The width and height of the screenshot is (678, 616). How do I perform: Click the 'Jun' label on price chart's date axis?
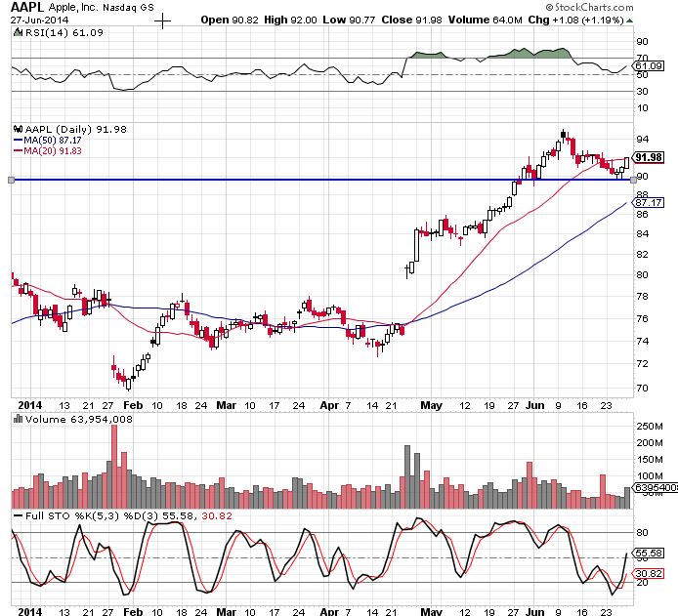point(534,405)
